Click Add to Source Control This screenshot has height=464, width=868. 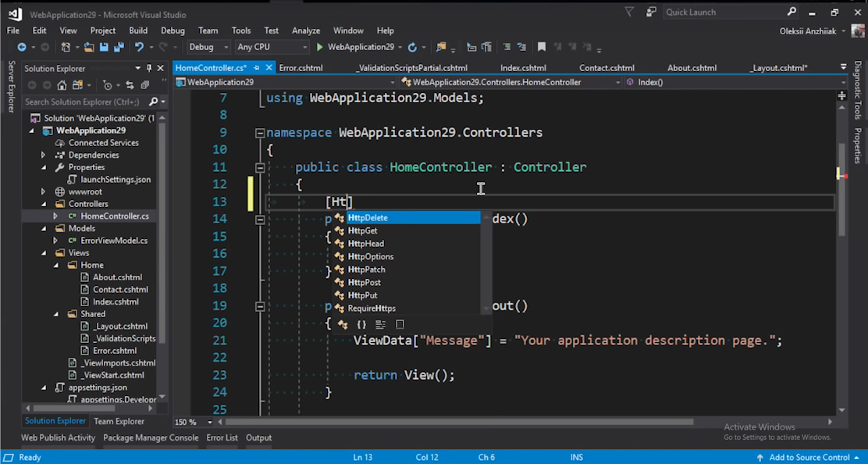click(x=809, y=457)
